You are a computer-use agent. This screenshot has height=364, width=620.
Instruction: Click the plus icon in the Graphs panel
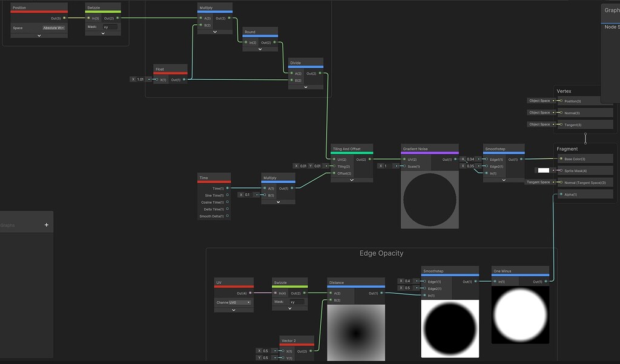tap(46, 224)
